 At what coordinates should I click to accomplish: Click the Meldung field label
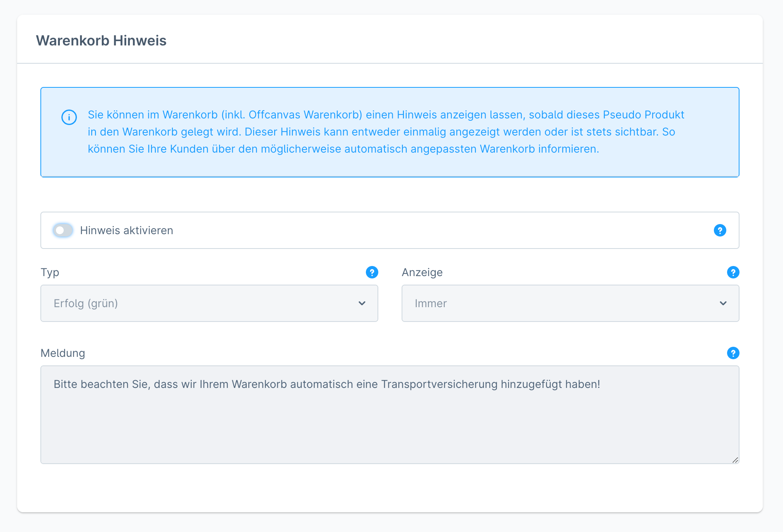[63, 353]
